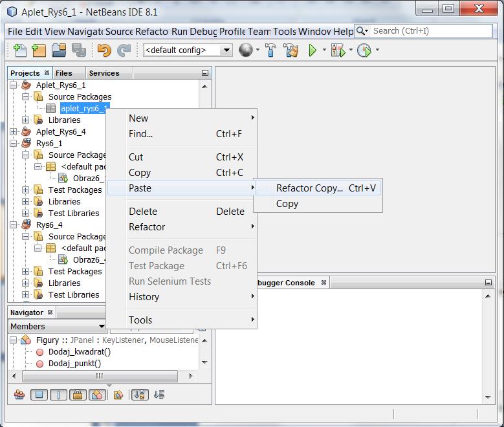
Task: Click the Open Project toolbar icon
Action: pyautogui.click(x=59, y=50)
